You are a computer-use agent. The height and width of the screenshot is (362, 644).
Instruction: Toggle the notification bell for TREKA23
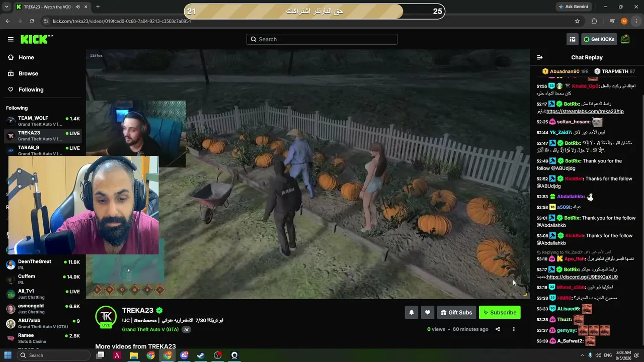point(412,312)
